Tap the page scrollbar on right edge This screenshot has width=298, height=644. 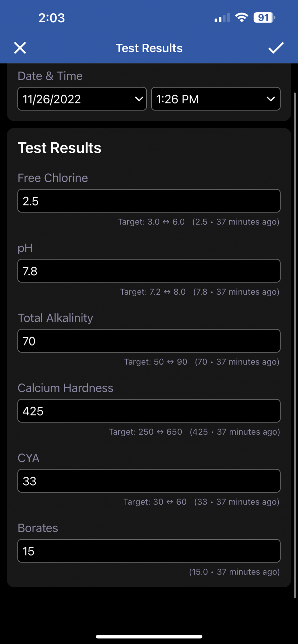click(294, 345)
